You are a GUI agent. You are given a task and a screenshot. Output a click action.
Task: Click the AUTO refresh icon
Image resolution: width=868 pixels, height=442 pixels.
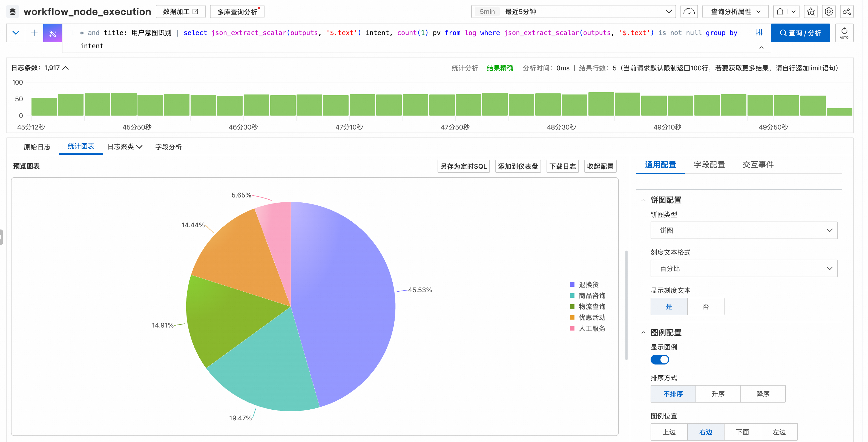click(844, 33)
